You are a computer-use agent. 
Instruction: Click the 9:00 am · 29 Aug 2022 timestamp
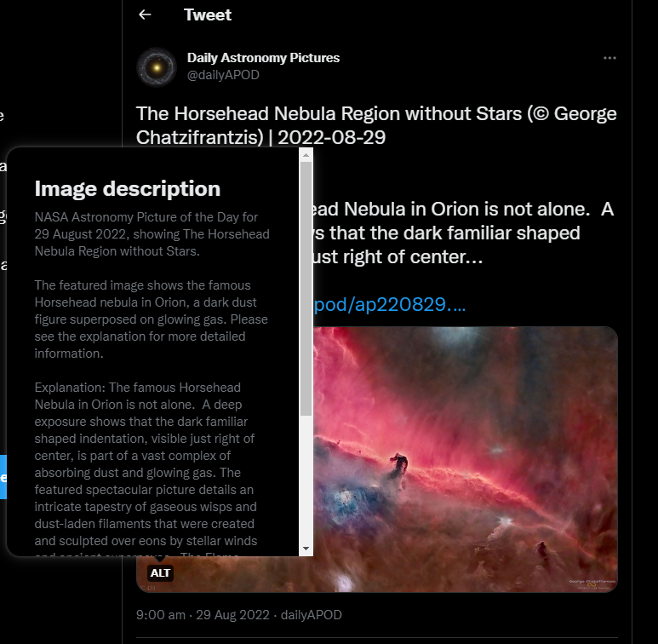(203, 615)
